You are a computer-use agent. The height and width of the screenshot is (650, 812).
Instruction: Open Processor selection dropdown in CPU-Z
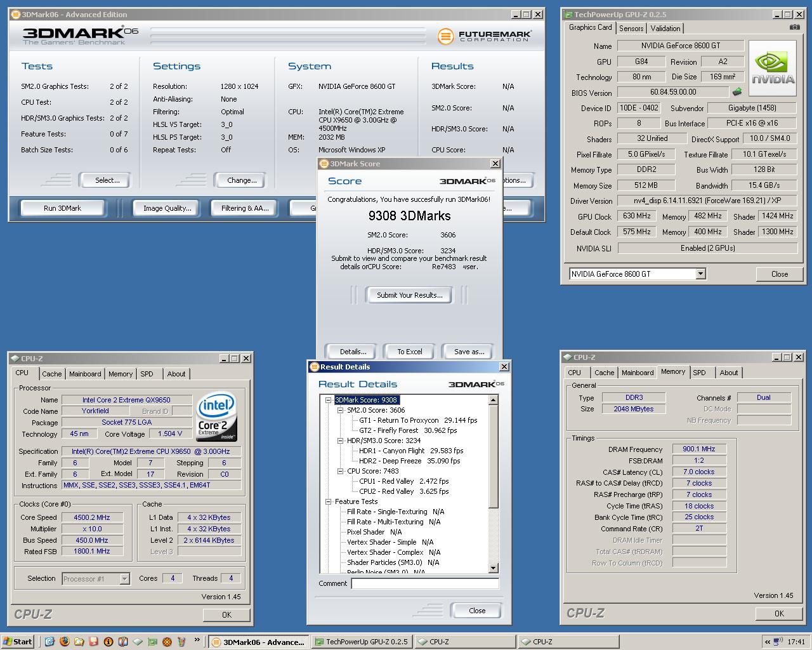pyautogui.click(x=124, y=578)
